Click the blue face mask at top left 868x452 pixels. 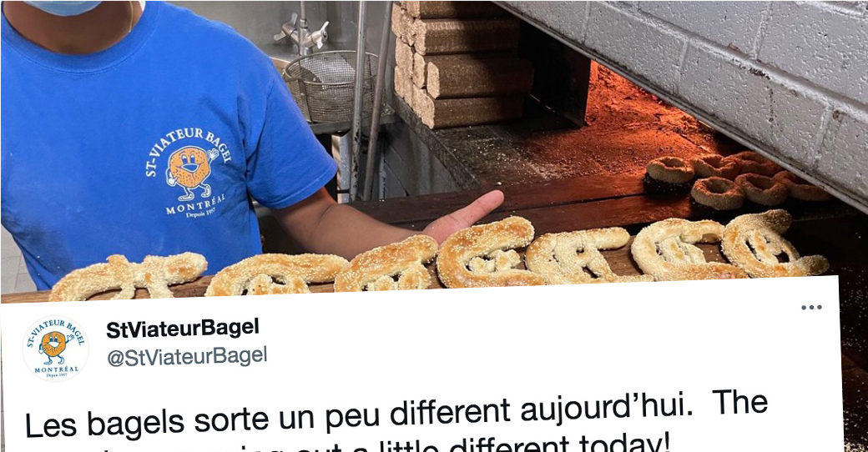tap(62, 7)
